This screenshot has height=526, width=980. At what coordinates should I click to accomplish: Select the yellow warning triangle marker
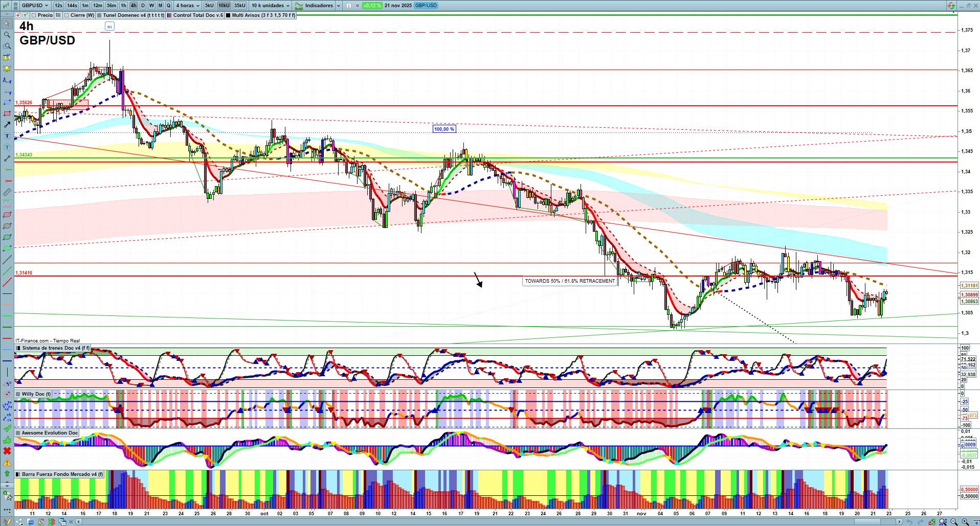coord(7,462)
